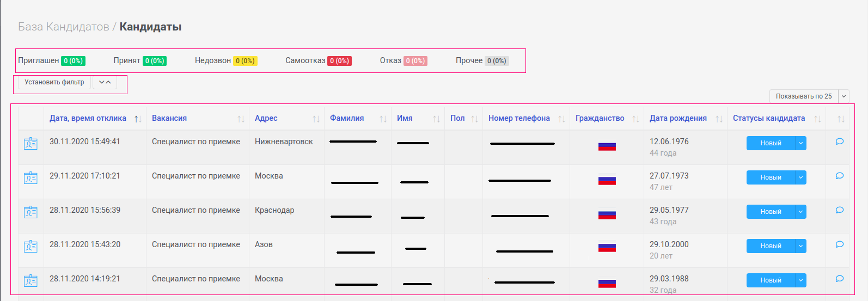
Task: Open candidate card icon for Краснодар row
Action: tap(30, 212)
